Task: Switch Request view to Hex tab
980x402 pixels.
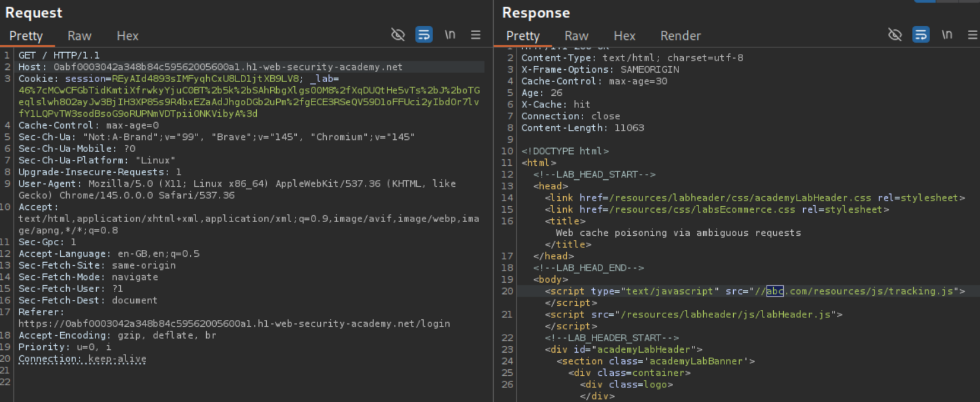Action: [x=127, y=36]
